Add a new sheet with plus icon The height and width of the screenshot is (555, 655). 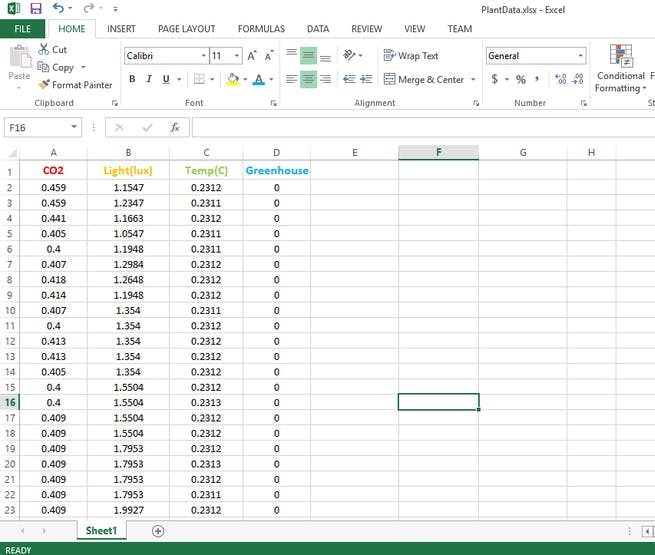[x=157, y=531]
